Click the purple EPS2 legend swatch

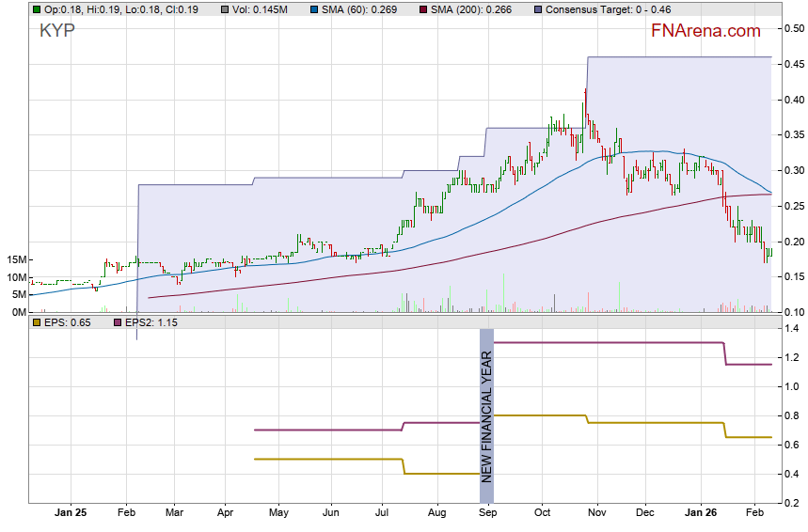coord(118,322)
